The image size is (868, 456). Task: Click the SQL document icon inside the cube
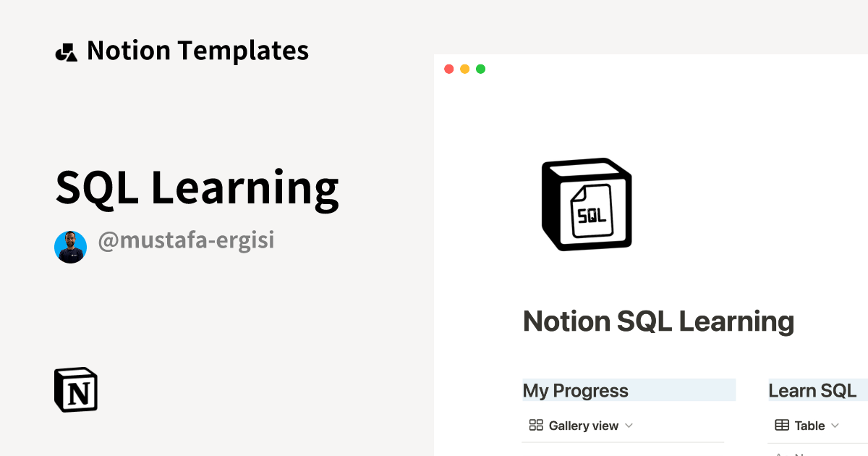click(591, 214)
